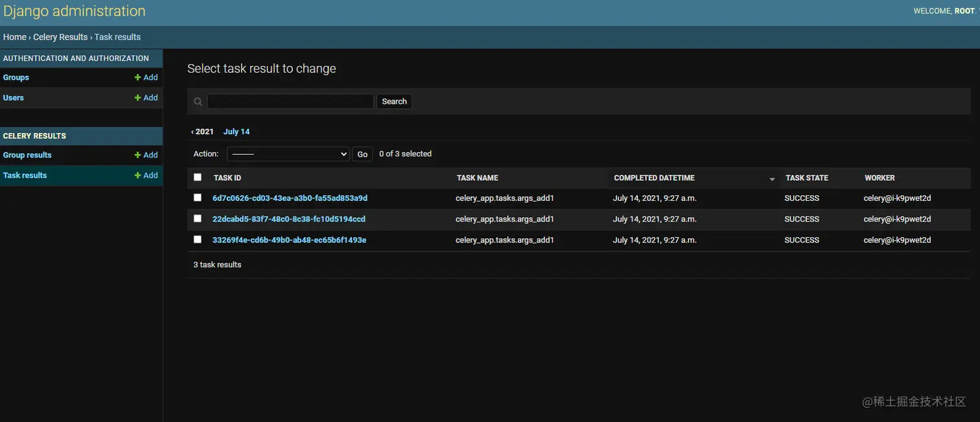Click the task name in the 6d7c0626 row
Viewport: 980px width, 422px height.
505,198
